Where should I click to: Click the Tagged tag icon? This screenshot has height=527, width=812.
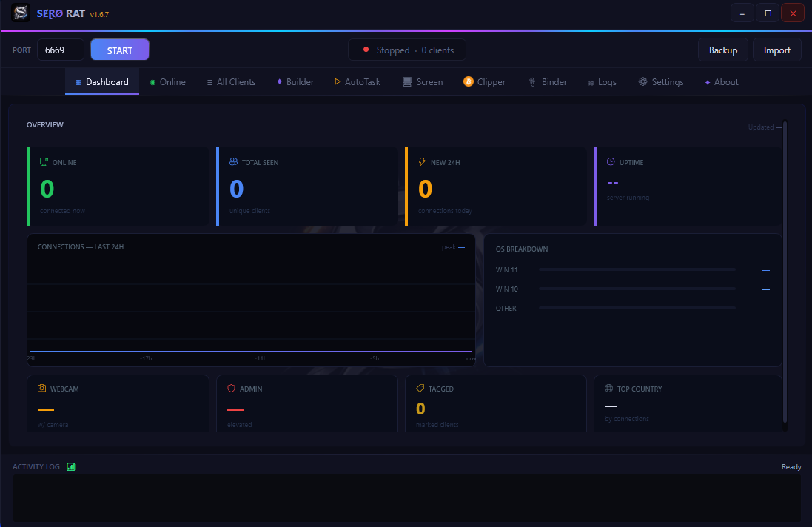point(420,389)
